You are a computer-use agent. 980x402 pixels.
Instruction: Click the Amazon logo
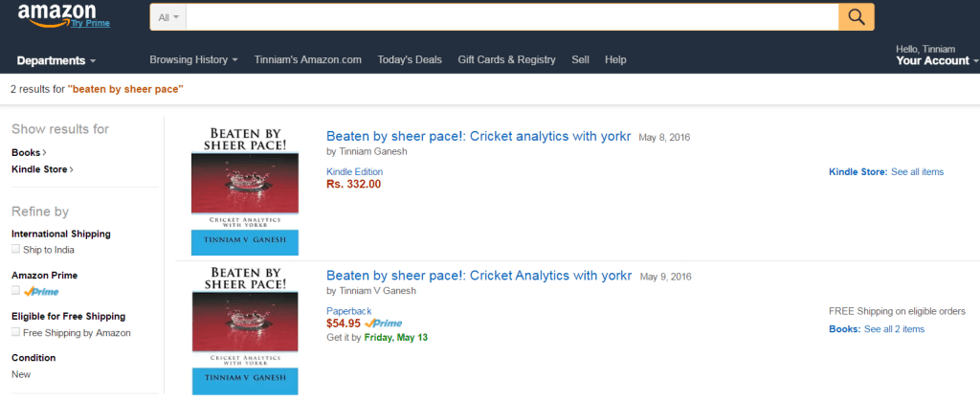click(x=56, y=13)
